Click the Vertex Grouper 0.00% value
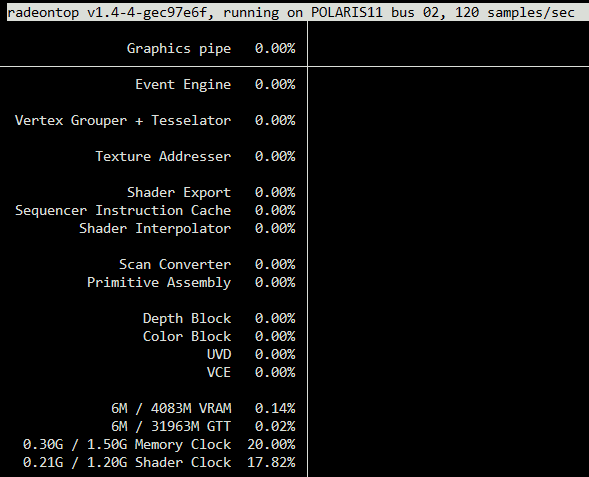Image resolution: width=589 pixels, height=477 pixels. [275, 121]
